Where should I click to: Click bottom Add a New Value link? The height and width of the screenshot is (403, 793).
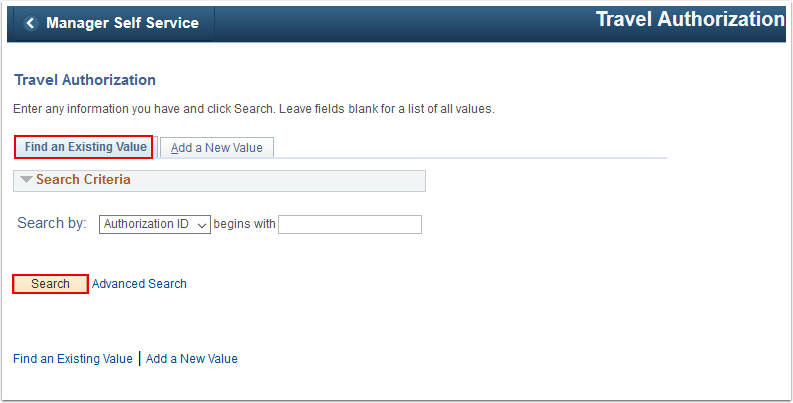click(x=192, y=359)
